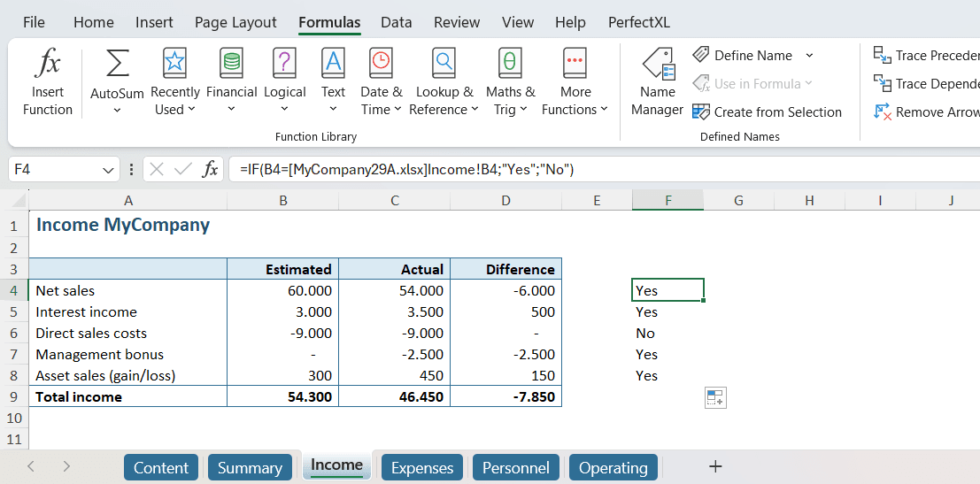Open the Auto Fill Options smart tag
Image resolution: width=980 pixels, height=484 pixels.
pos(715,398)
